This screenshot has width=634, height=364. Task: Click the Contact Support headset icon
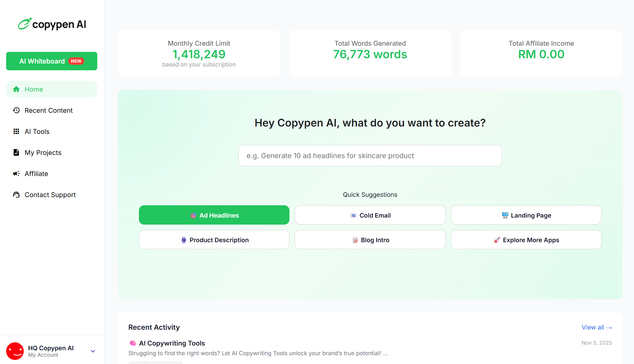pyautogui.click(x=16, y=195)
